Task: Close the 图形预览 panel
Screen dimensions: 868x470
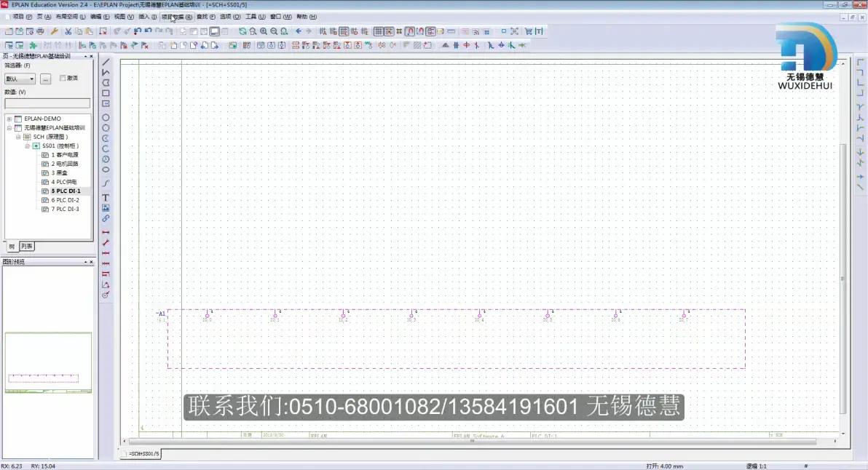Action: (x=91, y=262)
